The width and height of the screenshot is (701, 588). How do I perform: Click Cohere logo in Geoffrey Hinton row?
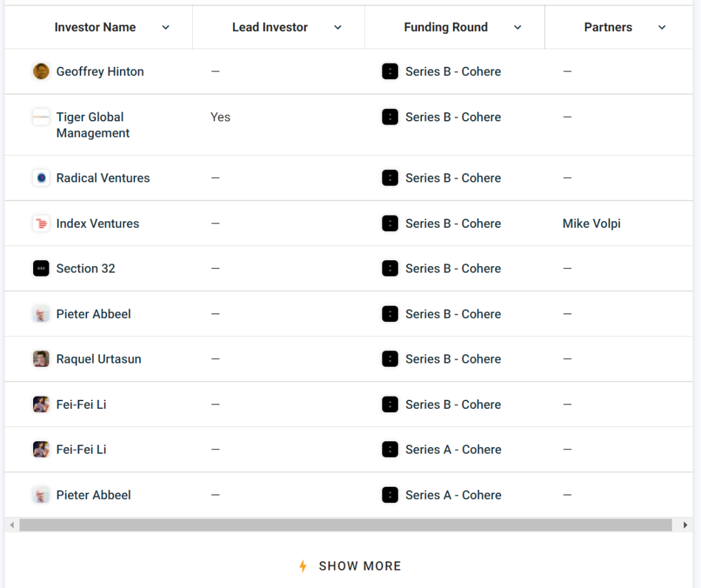tap(390, 71)
